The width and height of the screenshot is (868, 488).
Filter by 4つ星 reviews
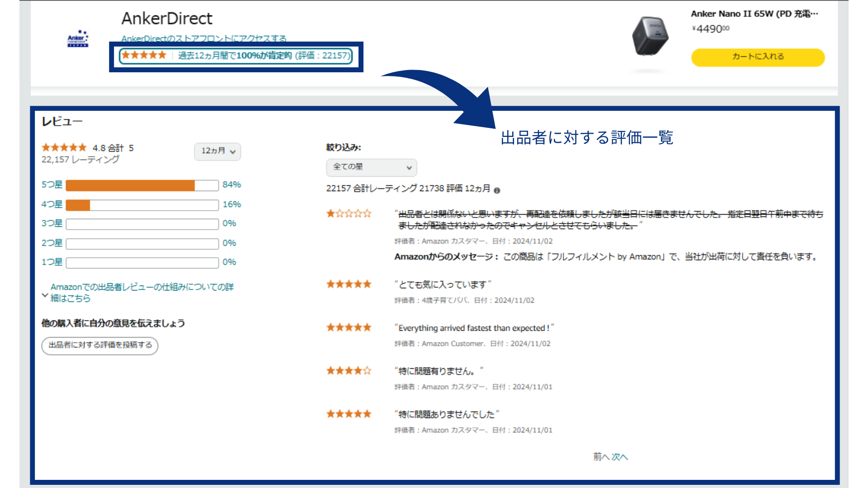coord(52,204)
